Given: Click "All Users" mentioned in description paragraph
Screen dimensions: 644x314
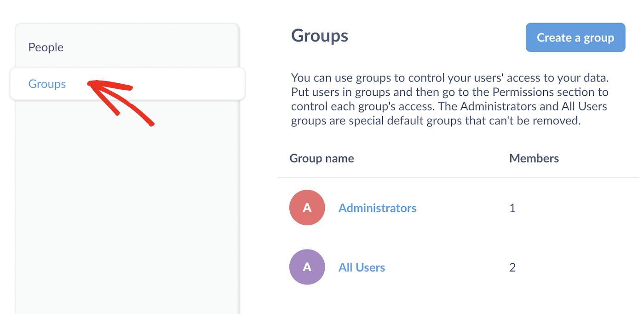Looking at the screenshot, I should 584,107.
